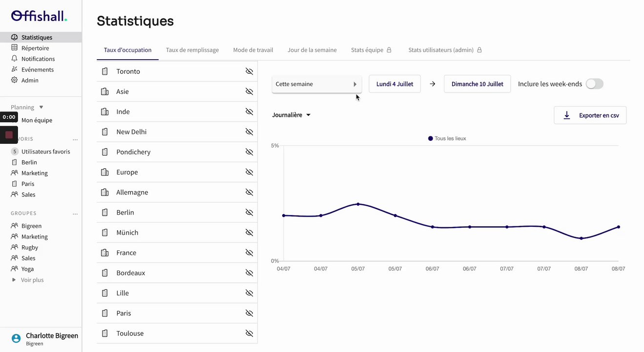The image size is (644, 352).
Task: Toggle visibility of the Toronto location
Action: point(249,71)
